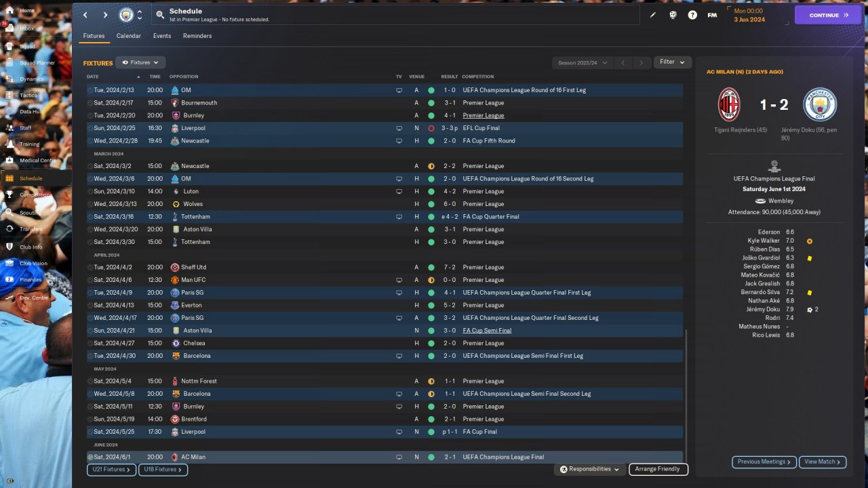Toggle the check circle on the Sat 2024/5/4 fixture
This screenshot has width=868, height=488.
90,381
